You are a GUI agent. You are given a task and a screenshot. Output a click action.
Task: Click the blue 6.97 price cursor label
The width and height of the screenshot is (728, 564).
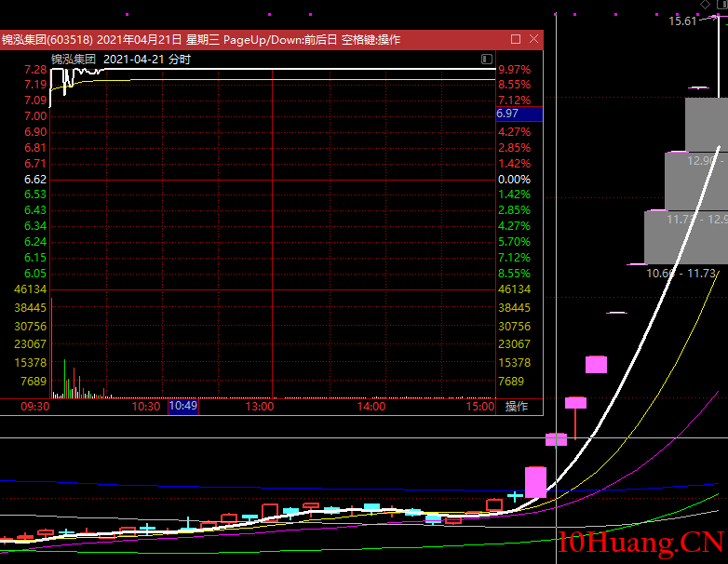519,114
